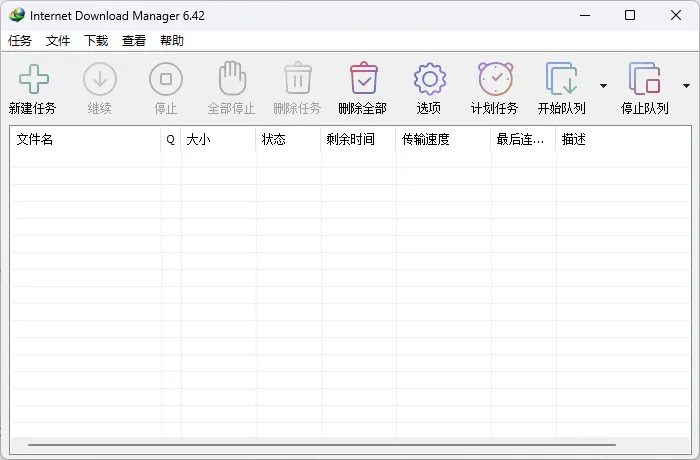Viewport: 700px width, 460px height.
Task: Close the Internet Download Manager window
Action: coord(676,15)
